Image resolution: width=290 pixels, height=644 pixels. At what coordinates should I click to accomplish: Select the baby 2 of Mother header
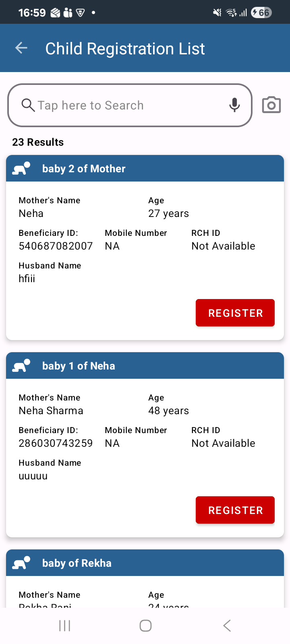(x=145, y=168)
